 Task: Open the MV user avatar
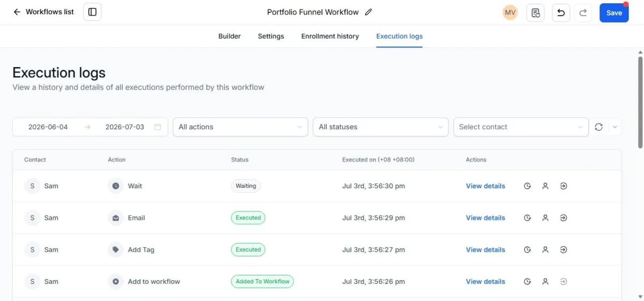point(510,12)
